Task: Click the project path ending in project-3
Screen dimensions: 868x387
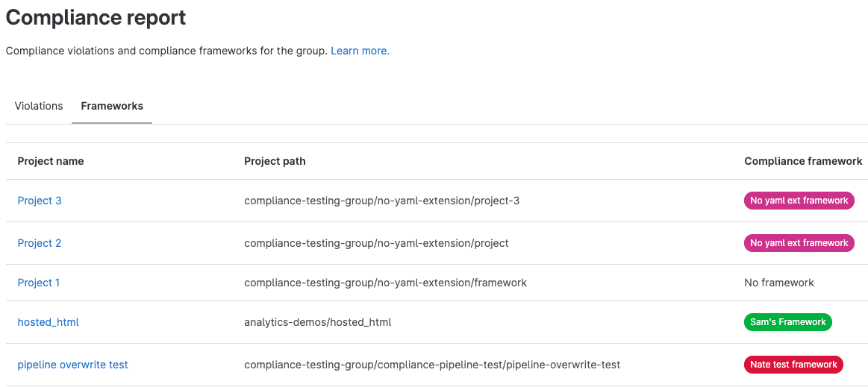Action: [x=381, y=201]
